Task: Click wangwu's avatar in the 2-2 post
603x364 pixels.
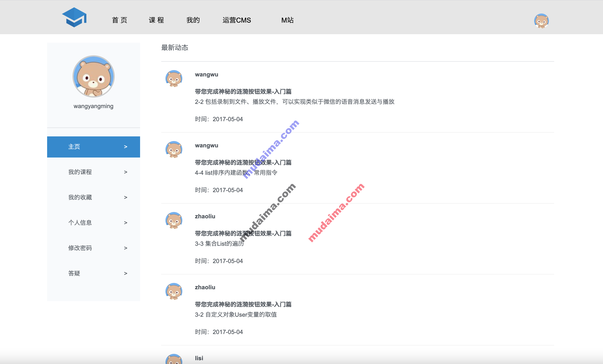Action: [174, 79]
